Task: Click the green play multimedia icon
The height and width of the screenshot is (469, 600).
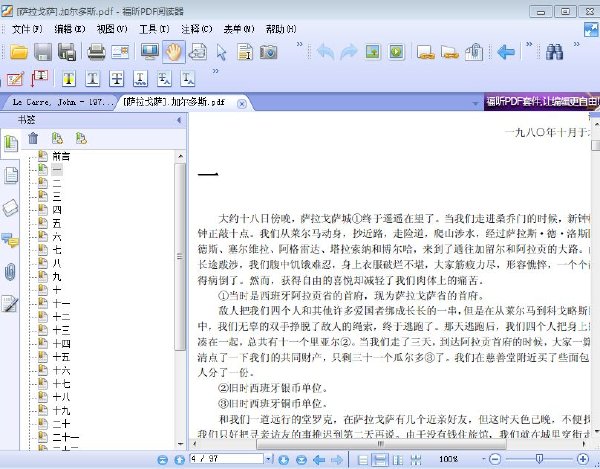Action: pyautogui.click(x=396, y=52)
